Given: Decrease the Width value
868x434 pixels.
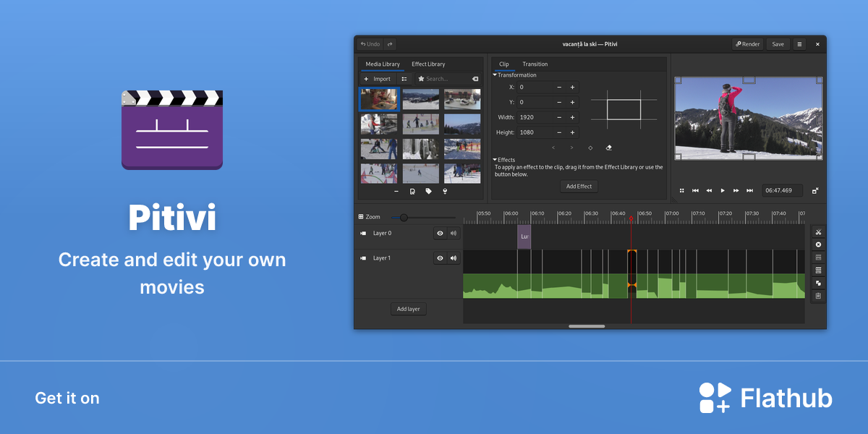Looking at the screenshot, I should [559, 117].
